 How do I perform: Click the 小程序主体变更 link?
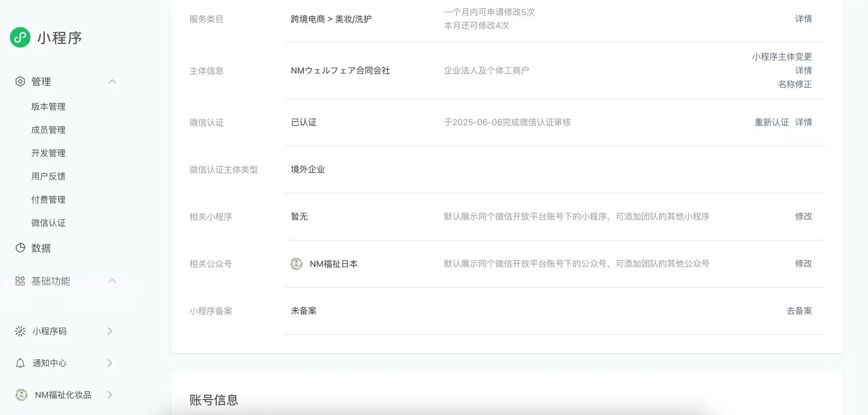782,56
